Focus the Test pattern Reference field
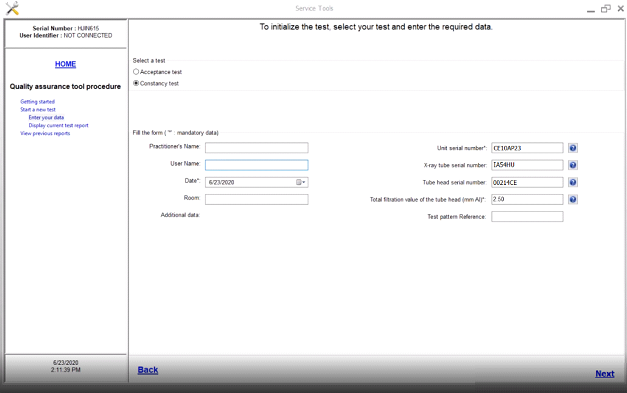Image resolution: width=627 pixels, height=393 pixels. click(527, 217)
